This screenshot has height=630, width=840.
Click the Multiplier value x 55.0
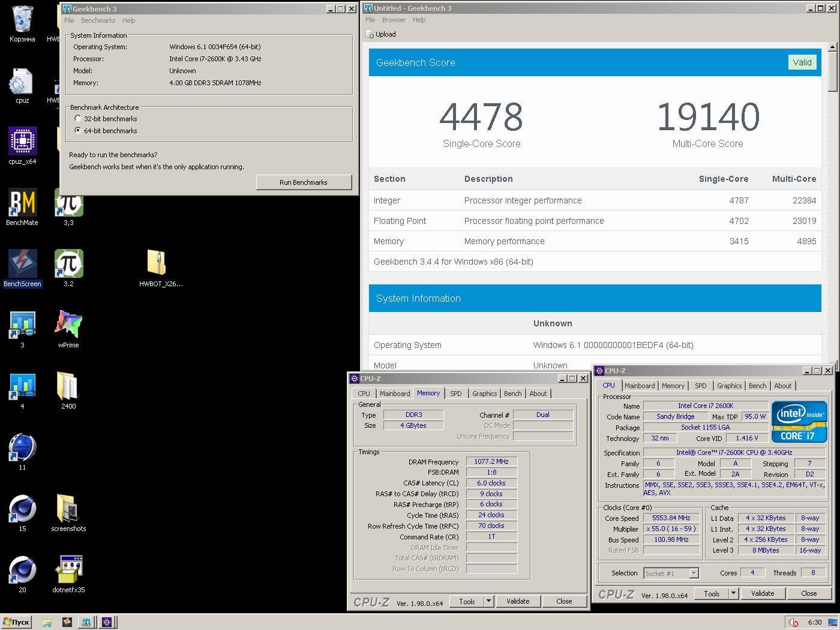tap(671, 529)
